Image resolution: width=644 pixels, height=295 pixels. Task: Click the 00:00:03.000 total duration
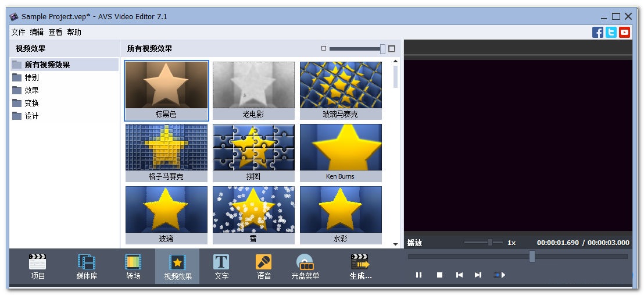609,243
